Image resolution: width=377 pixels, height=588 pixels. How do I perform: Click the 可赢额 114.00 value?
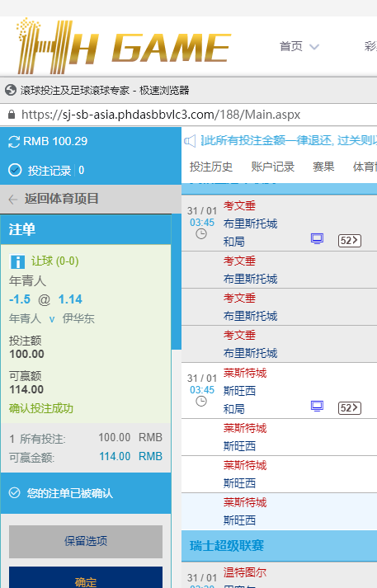pyautogui.click(x=26, y=389)
